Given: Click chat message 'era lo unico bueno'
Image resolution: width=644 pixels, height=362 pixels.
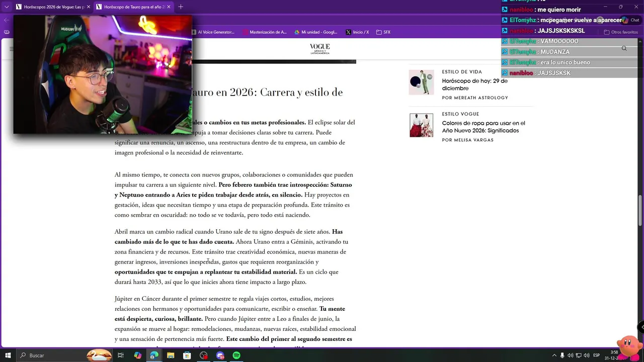Looking at the screenshot, I should pos(566,62).
